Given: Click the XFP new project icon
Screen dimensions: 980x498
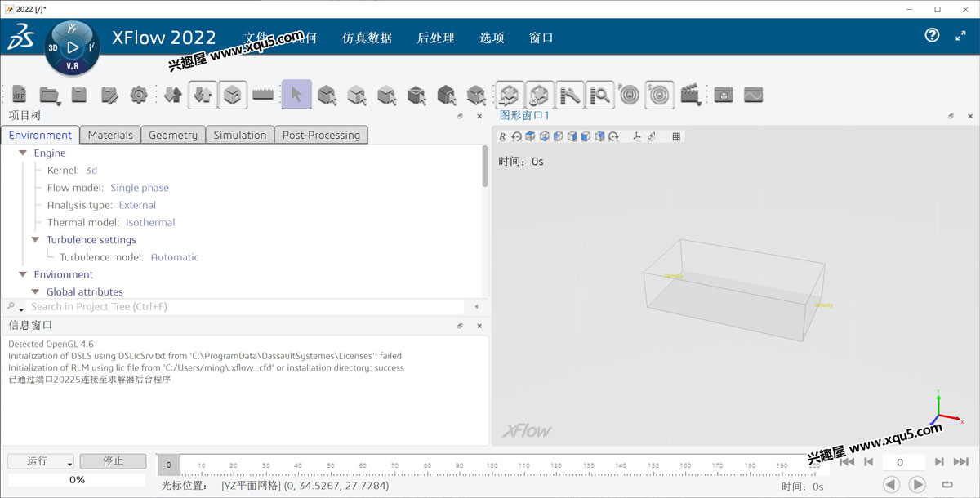Looking at the screenshot, I should point(19,95).
